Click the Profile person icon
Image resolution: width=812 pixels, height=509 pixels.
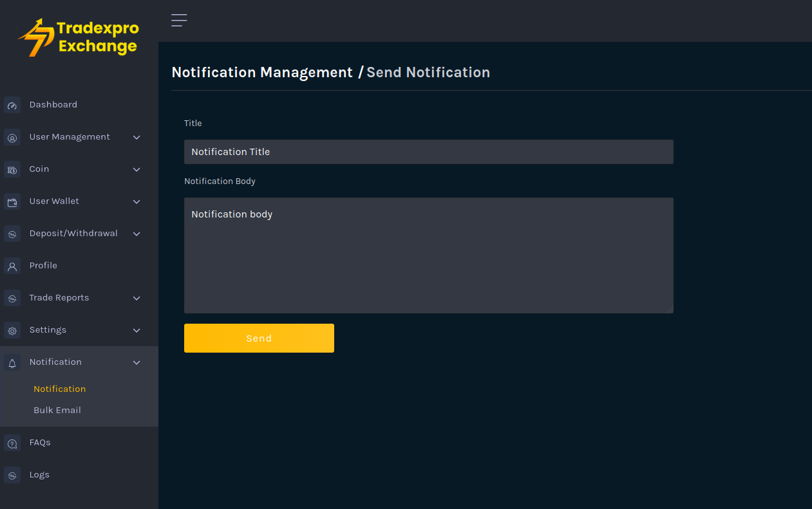point(12,266)
